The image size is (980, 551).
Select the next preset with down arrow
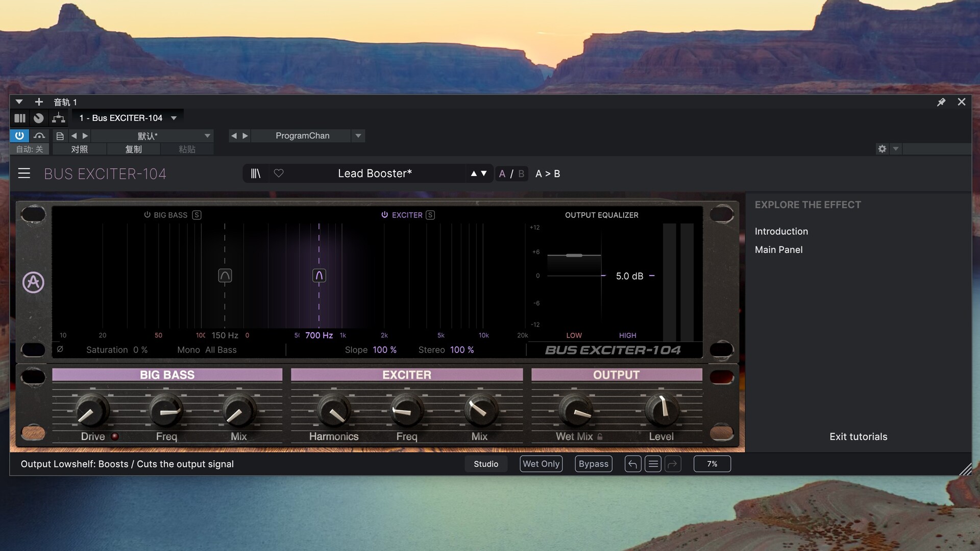(484, 173)
